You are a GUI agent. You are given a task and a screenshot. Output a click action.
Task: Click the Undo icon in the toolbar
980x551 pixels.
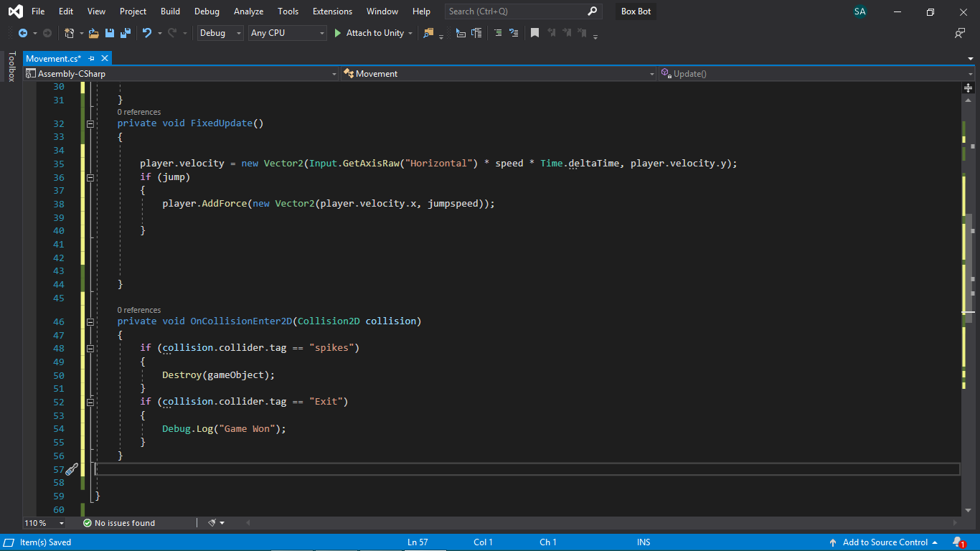pyautogui.click(x=147, y=33)
